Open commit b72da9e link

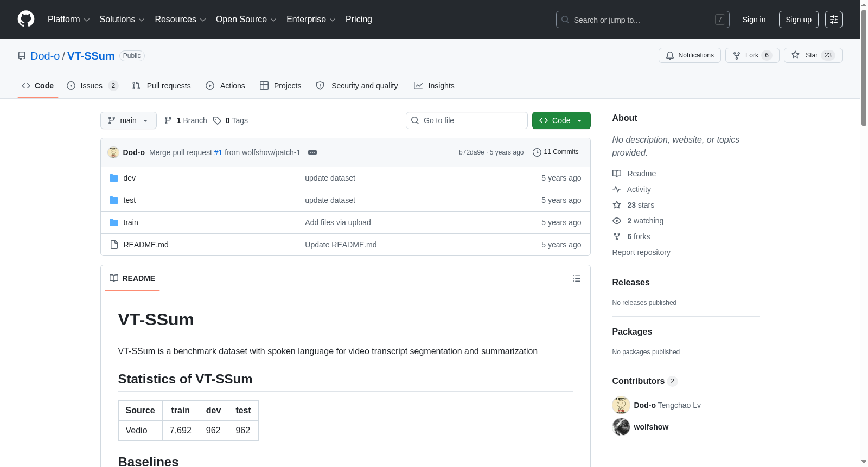pyautogui.click(x=471, y=152)
